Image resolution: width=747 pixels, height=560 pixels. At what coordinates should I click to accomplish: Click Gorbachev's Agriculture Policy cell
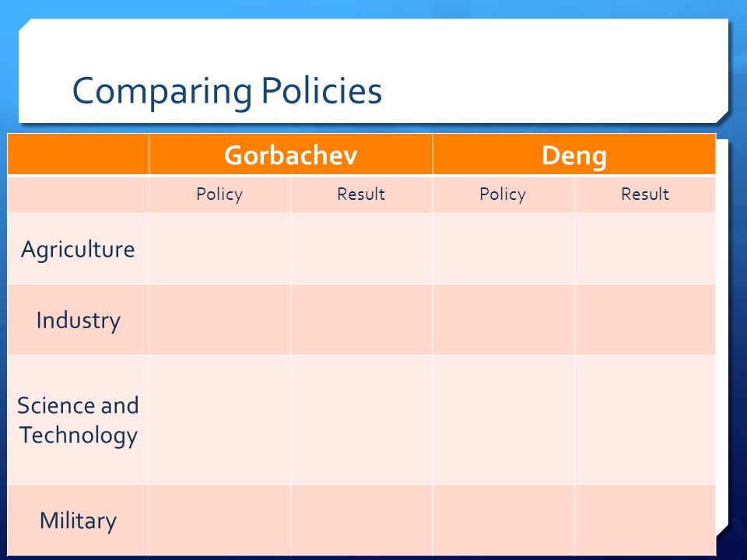[x=219, y=249]
